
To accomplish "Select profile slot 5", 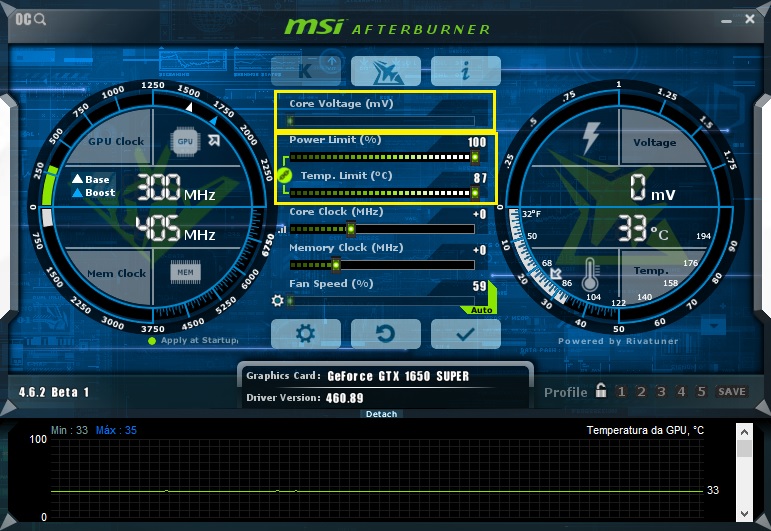I will click(701, 391).
